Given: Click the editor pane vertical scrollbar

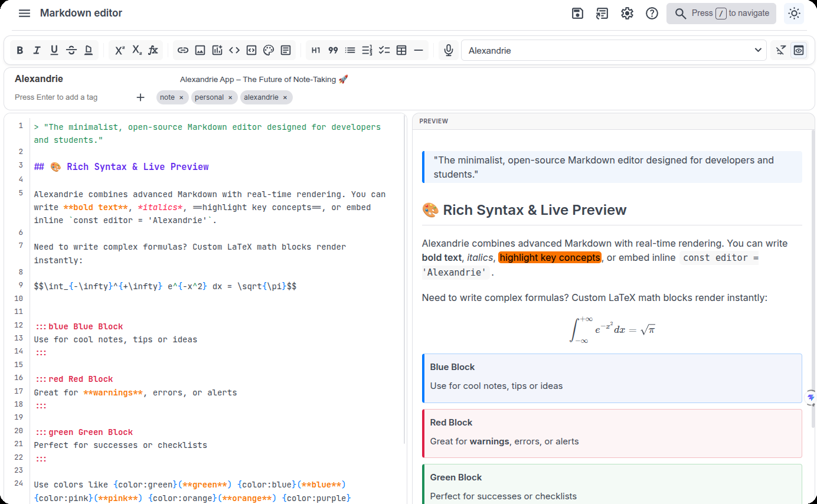Looking at the screenshot, I should 404,280.
